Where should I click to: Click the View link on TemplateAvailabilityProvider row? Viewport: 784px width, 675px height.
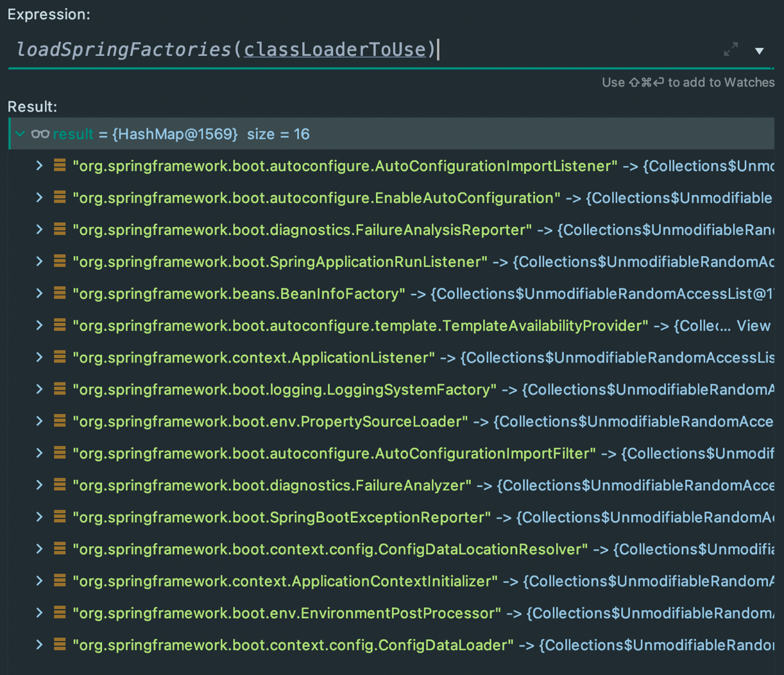pyautogui.click(x=753, y=325)
